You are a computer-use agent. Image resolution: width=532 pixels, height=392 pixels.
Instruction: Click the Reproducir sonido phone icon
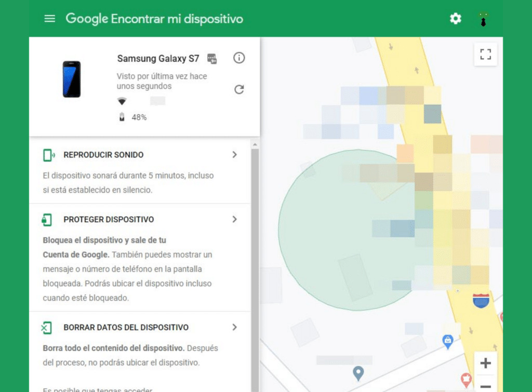(x=49, y=155)
